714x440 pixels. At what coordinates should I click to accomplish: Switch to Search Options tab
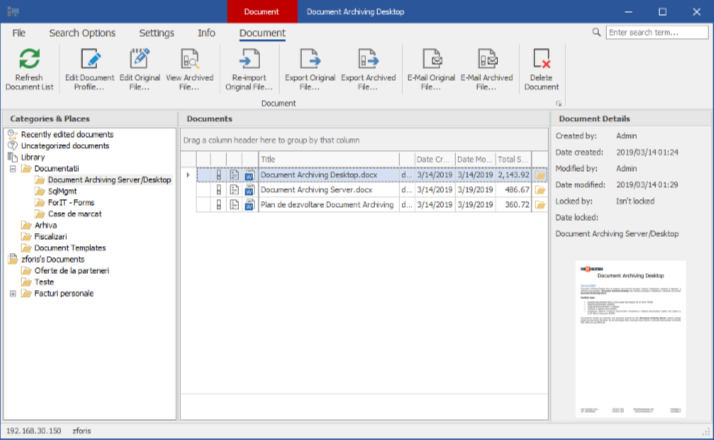[82, 33]
